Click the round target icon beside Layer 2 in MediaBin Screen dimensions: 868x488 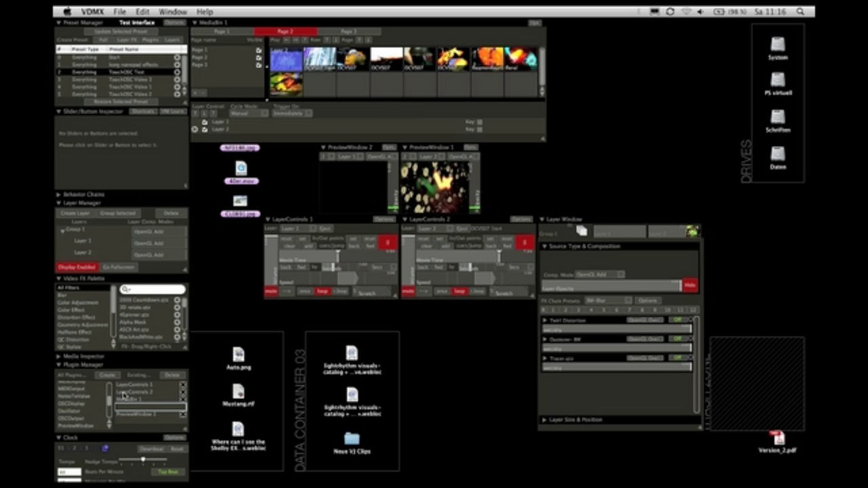[195, 129]
